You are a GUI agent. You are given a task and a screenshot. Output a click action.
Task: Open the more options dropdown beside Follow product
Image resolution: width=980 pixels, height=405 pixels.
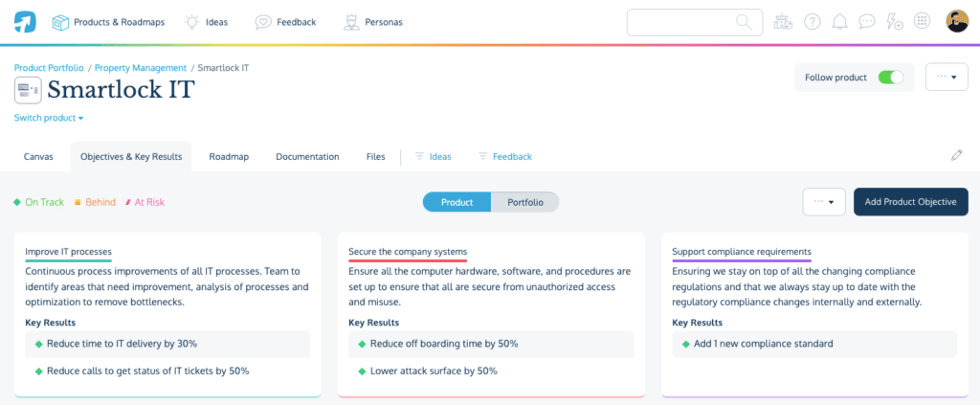pos(946,78)
